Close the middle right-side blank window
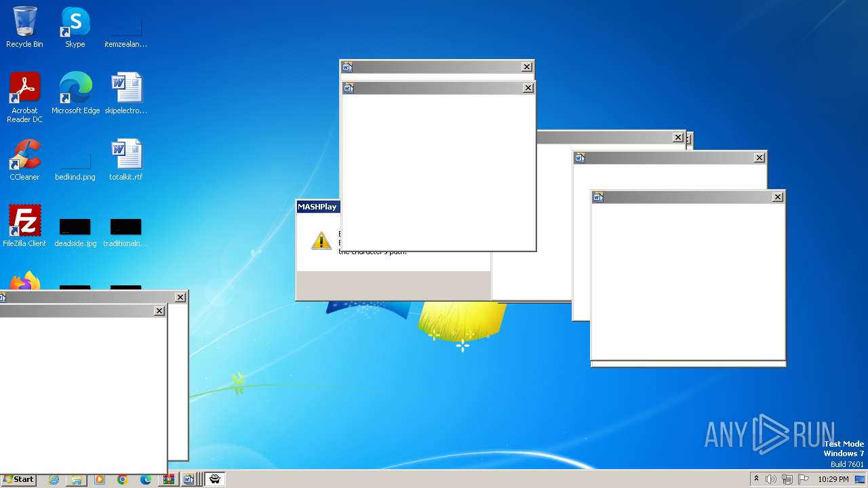The height and width of the screenshot is (488, 868). (759, 158)
